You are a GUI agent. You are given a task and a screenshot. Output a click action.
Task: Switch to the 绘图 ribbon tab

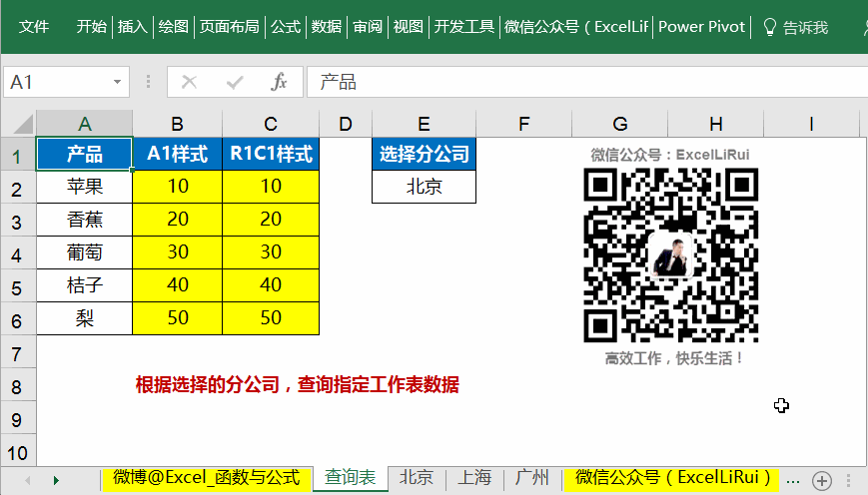[x=173, y=27]
